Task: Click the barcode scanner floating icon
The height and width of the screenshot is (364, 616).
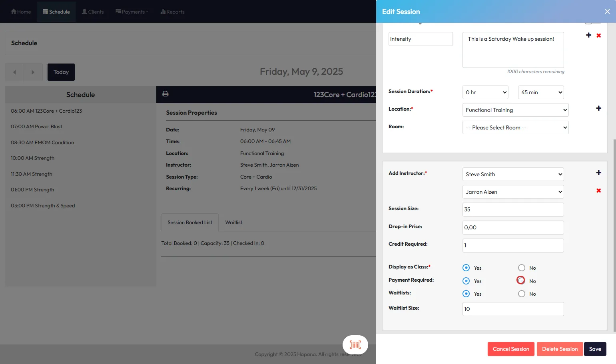Action: (355, 345)
